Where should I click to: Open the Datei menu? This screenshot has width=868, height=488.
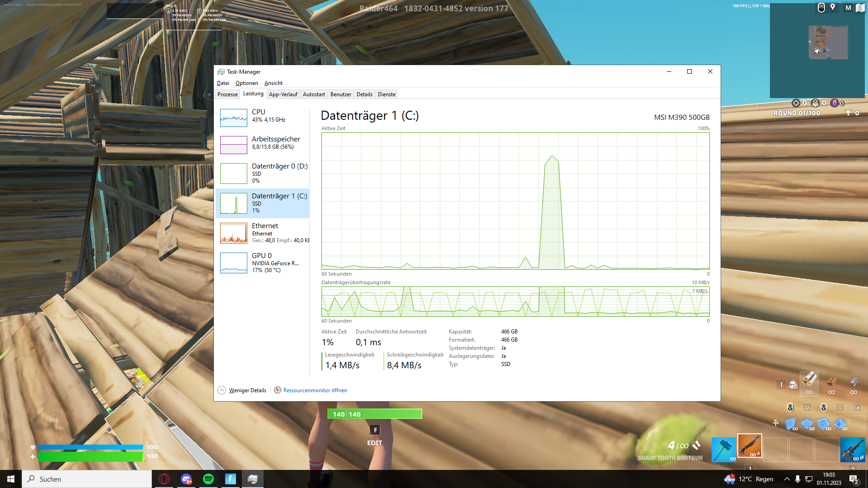coord(223,83)
